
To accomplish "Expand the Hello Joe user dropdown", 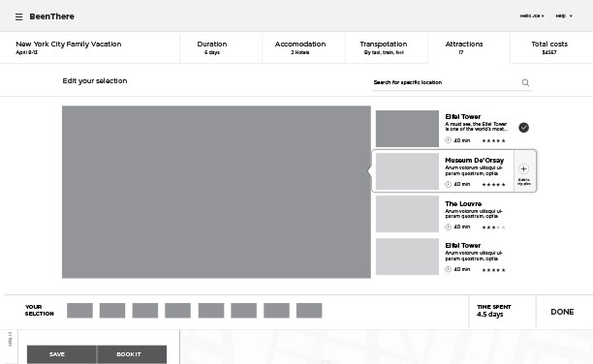I will tap(532, 15).
